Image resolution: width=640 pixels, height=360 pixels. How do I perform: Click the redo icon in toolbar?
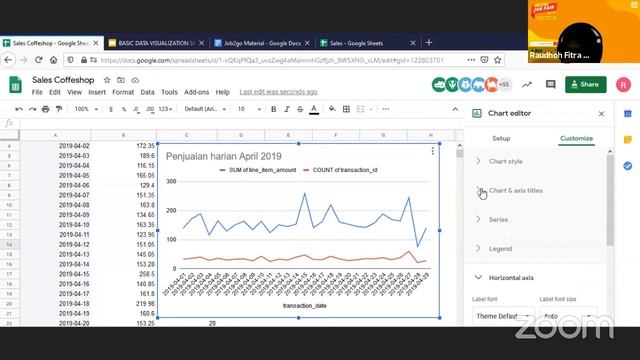32,109
